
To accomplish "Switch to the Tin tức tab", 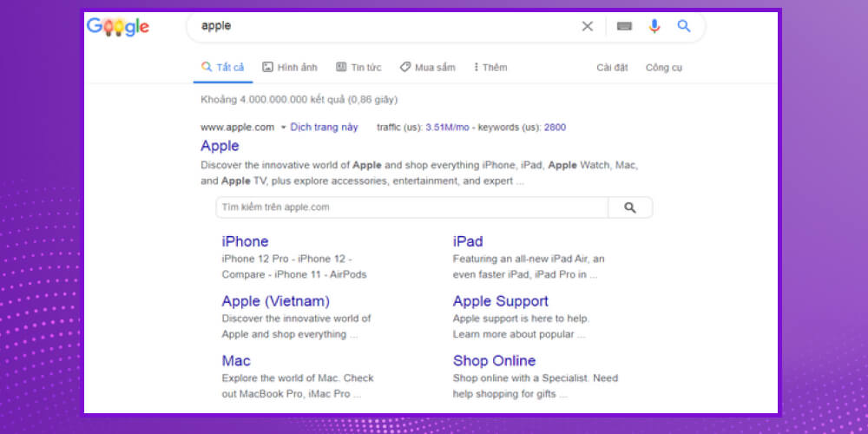I will tap(358, 68).
